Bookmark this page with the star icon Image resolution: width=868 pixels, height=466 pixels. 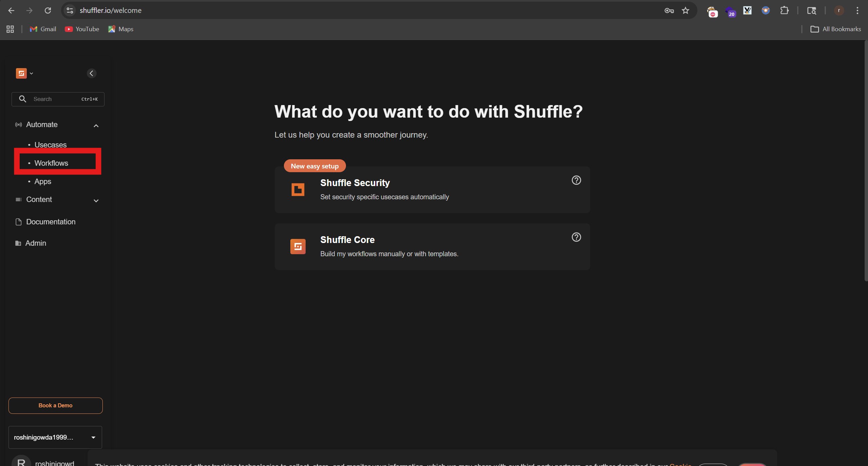click(686, 11)
